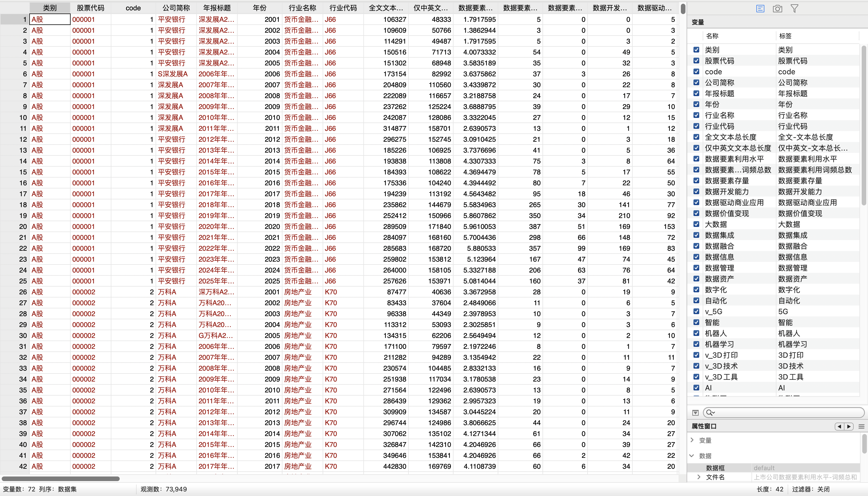
Task: Select row number 1 header
Action: coord(15,20)
